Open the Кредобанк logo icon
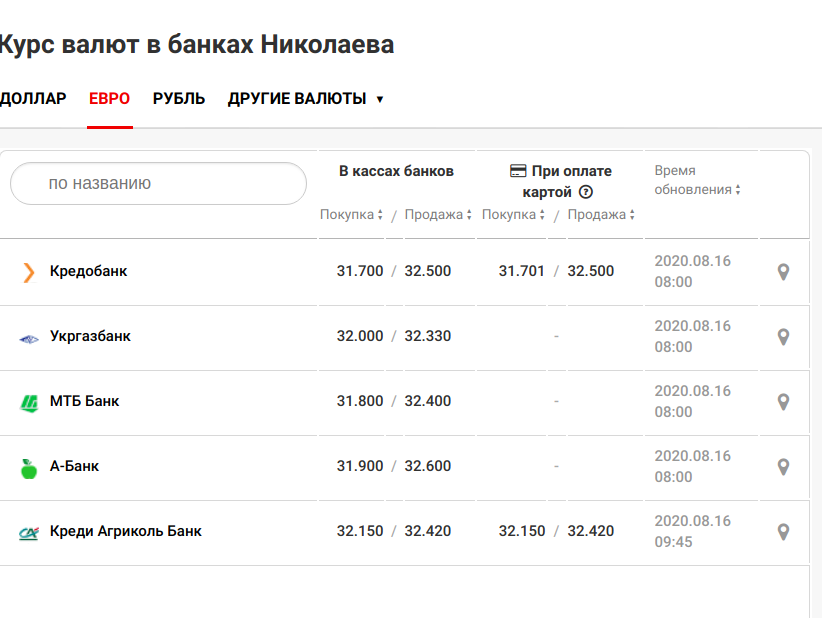Screen dimensions: 822x618 pos(29,273)
